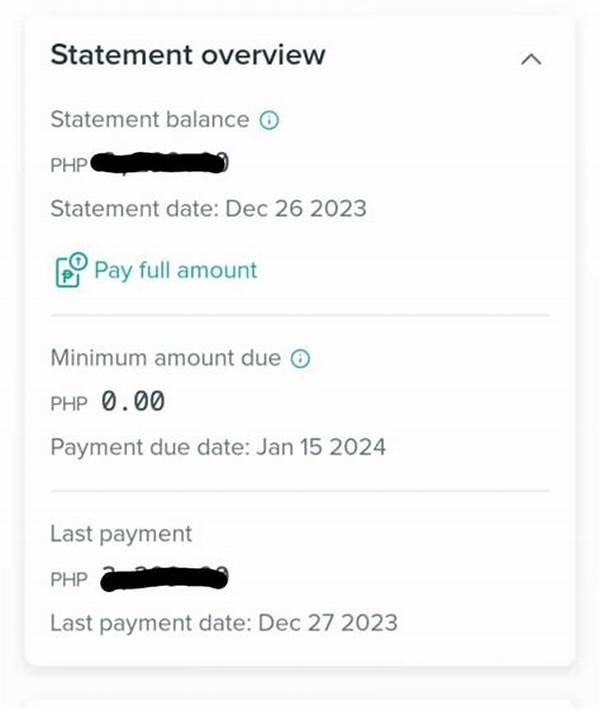
Task: Tap the redacted last payment amount
Action: pyautogui.click(x=165, y=577)
